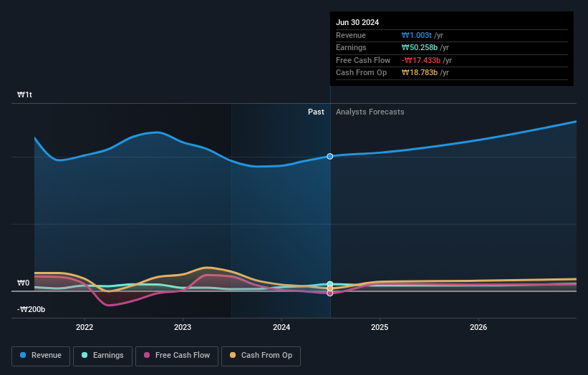Click the ₩1t y-axis label

coord(25,94)
